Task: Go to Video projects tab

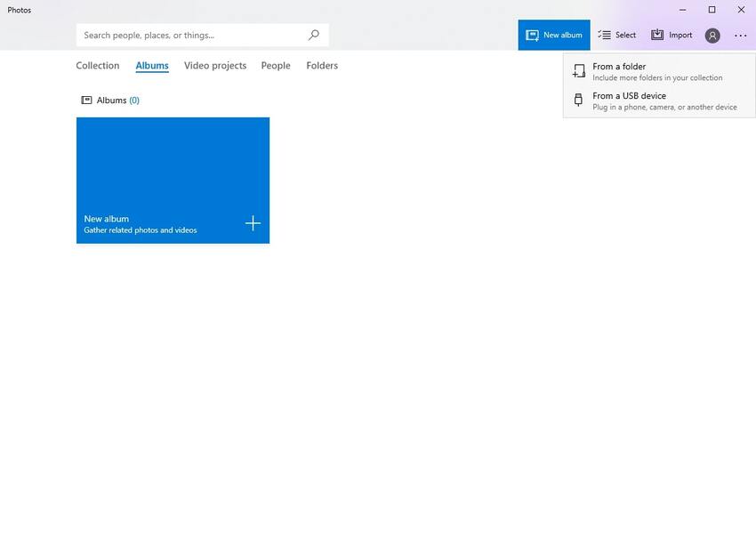Action: pyautogui.click(x=215, y=66)
